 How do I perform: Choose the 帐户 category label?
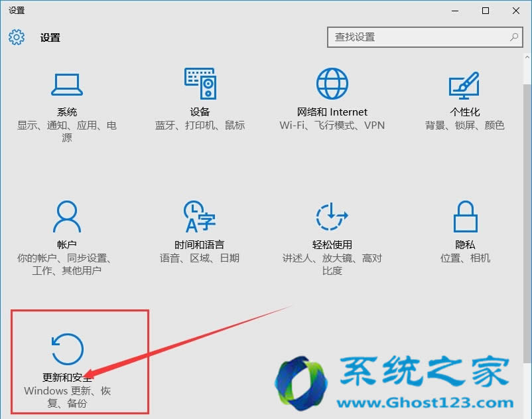67,245
